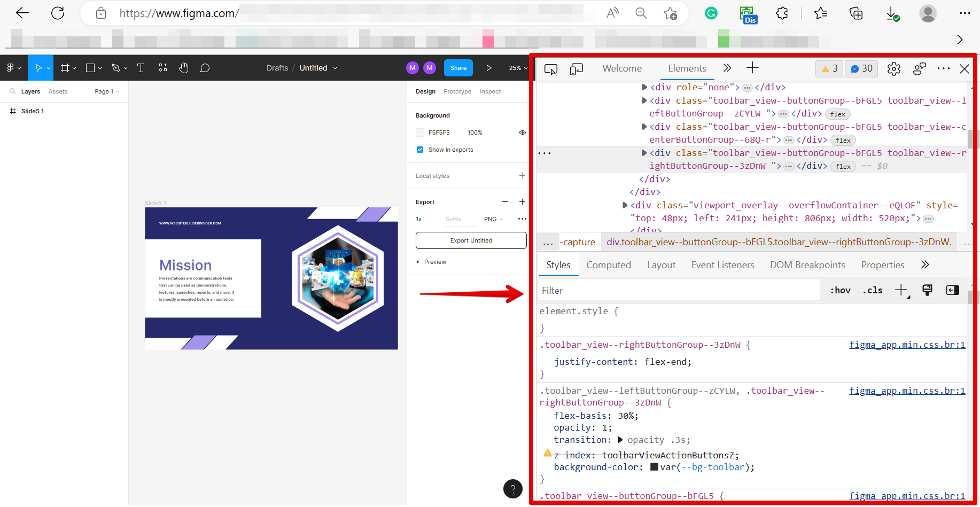This screenshot has height=507, width=980.
Task: Click the Comment tool icon
Action: coord(205,68)
